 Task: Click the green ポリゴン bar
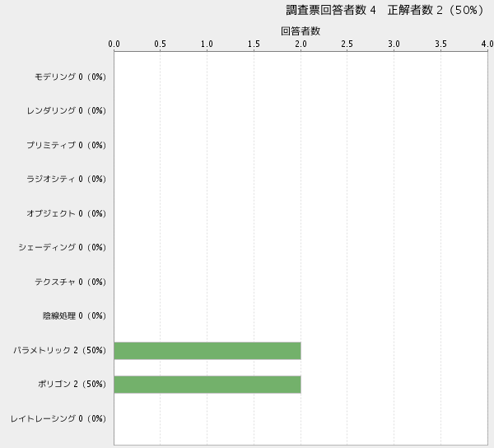pyautogui.click(x=207, y=385)
